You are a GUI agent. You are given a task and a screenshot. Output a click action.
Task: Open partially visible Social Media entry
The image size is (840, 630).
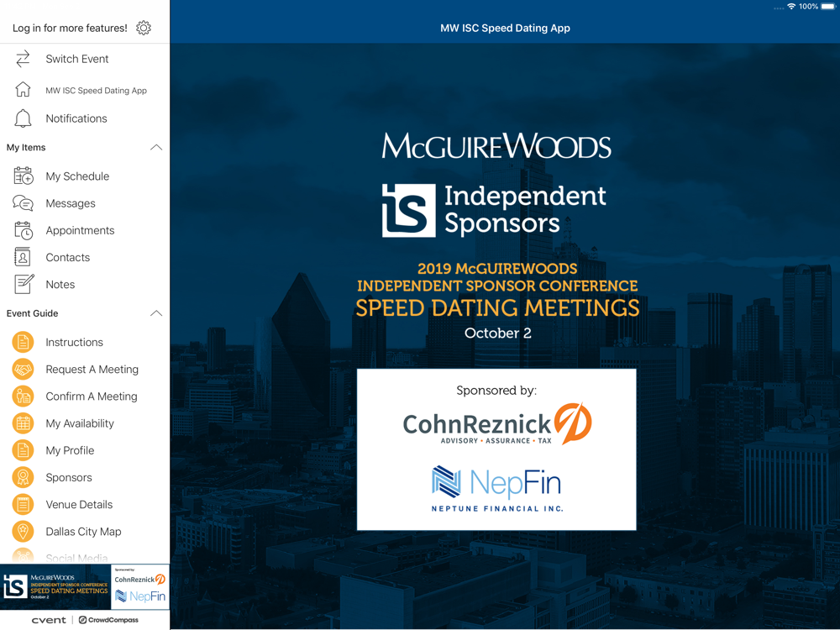(x=85, y=556)
